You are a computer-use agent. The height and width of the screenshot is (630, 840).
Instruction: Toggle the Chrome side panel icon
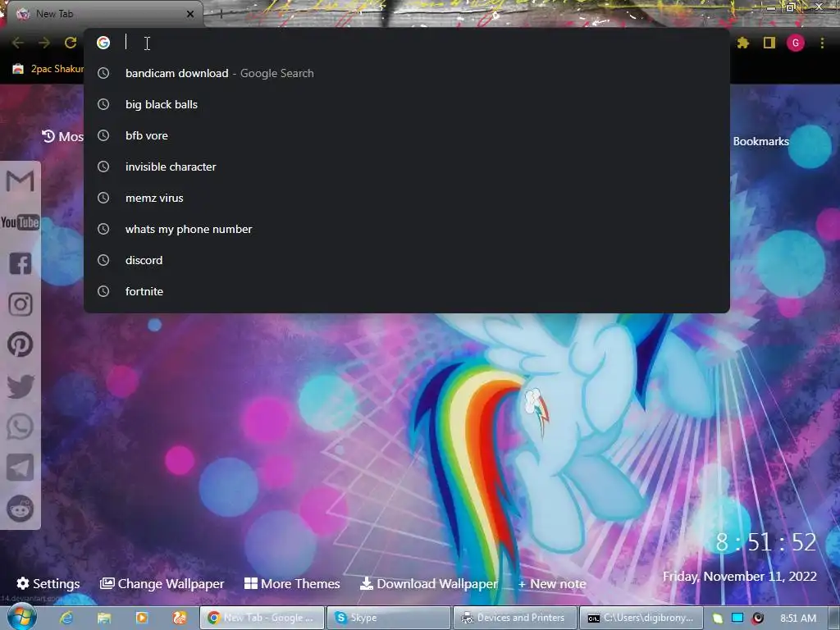(x=769, y=43)
